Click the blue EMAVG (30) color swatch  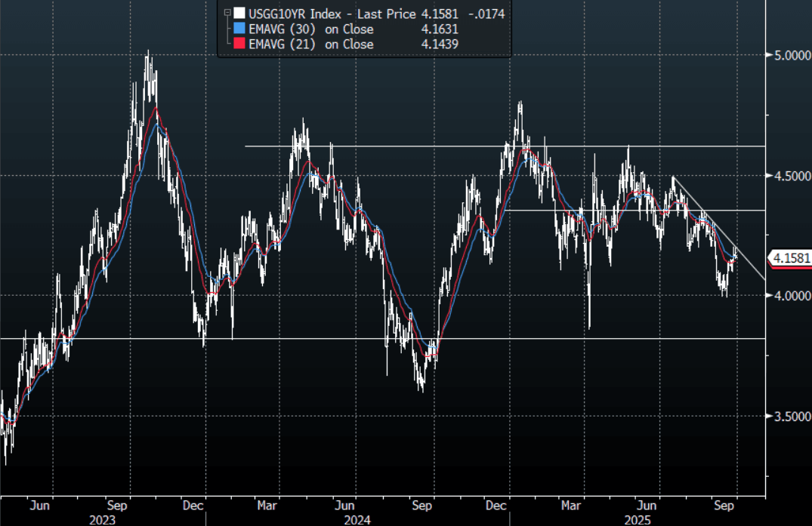point(239,29)
